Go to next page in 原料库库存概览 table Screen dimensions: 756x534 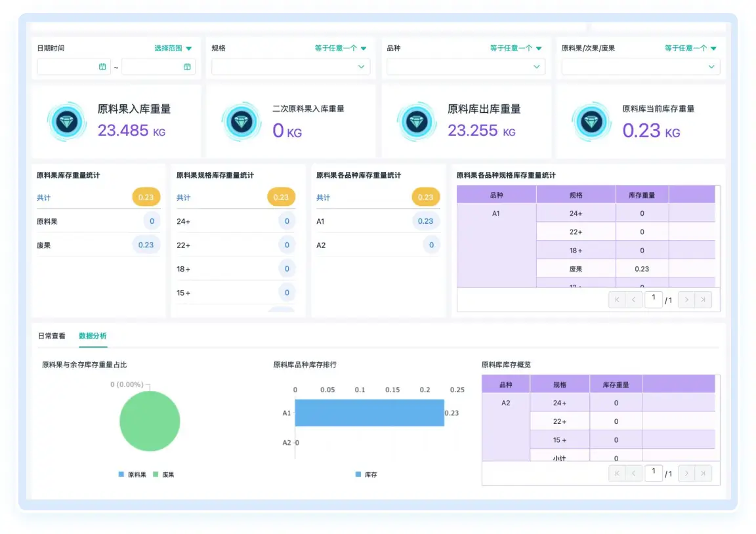pos(686,473)
